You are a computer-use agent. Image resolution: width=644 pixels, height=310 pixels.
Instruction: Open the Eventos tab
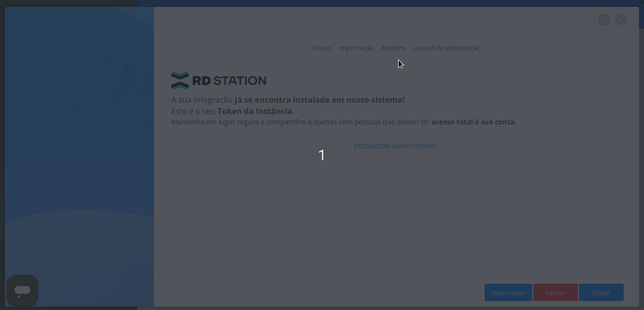point(393,48)
